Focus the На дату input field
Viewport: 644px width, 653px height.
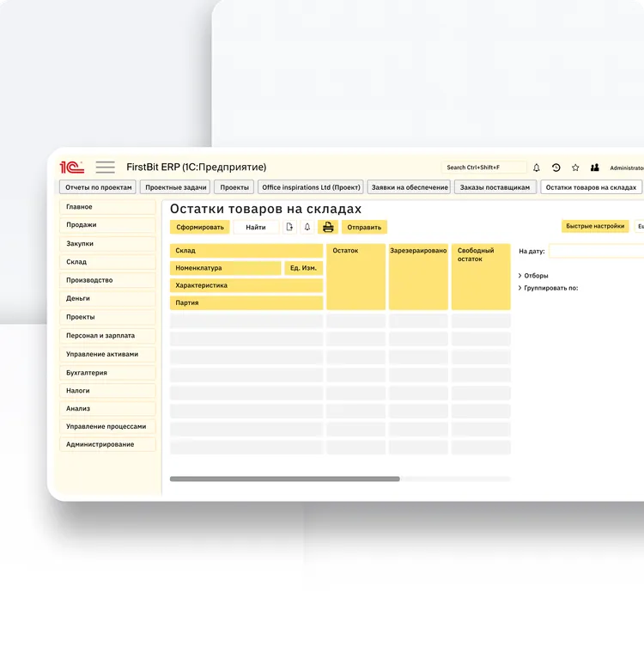(596, 251)
